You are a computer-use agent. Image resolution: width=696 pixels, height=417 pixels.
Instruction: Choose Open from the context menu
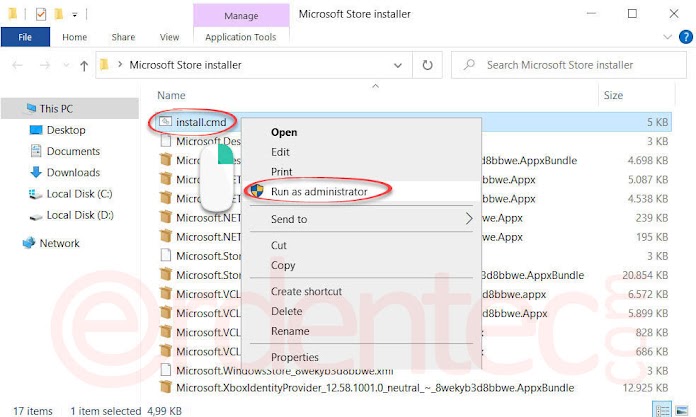click(284, 132)
